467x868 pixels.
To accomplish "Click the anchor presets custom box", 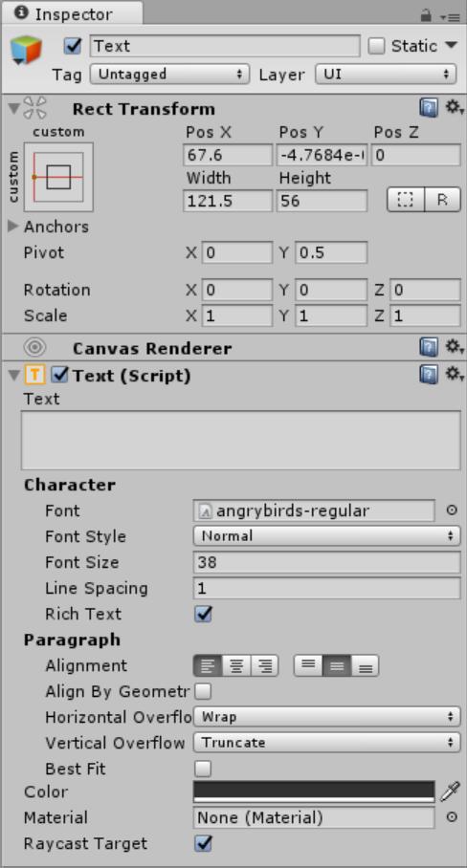I will tap(58, 177).
